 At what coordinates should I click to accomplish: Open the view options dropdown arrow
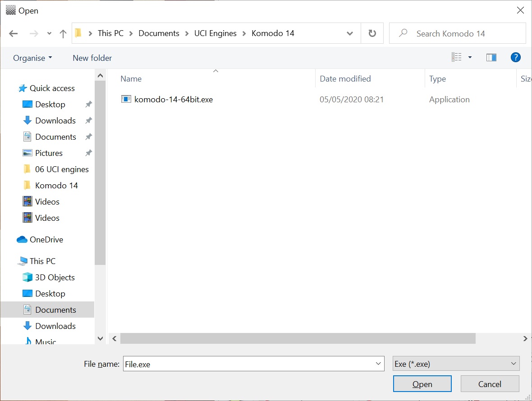[x=470, y=57]
